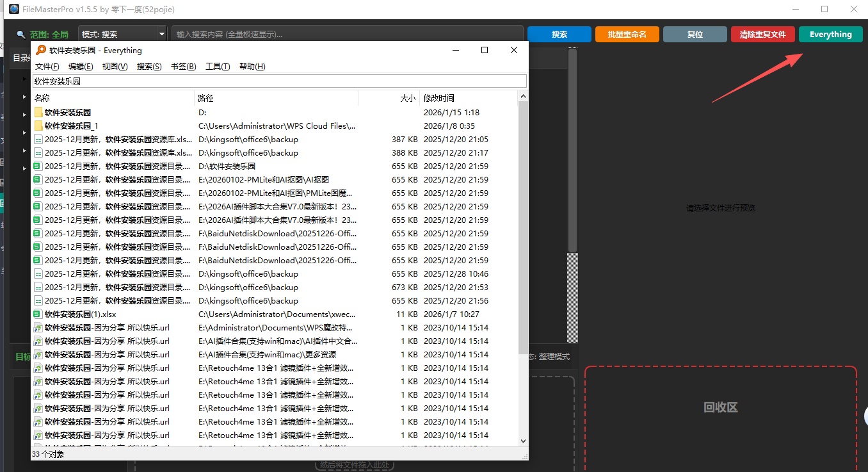Open the 工具(T) menu in Everything
Image resolution: width=868 pixels, height=472 pixels.
click(x=217, y=67)
